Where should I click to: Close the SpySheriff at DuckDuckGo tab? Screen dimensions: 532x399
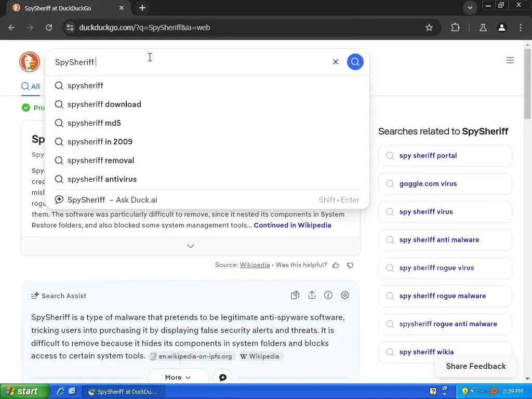click(122, 8)
